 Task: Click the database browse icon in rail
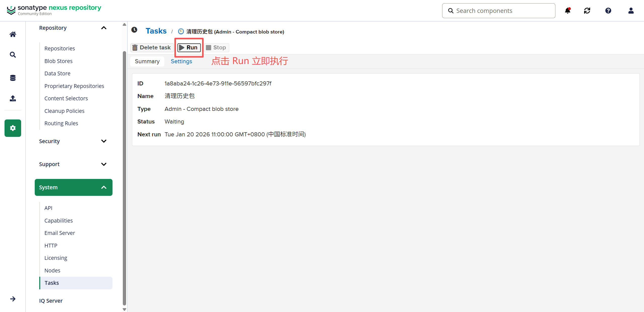(13, 78)
